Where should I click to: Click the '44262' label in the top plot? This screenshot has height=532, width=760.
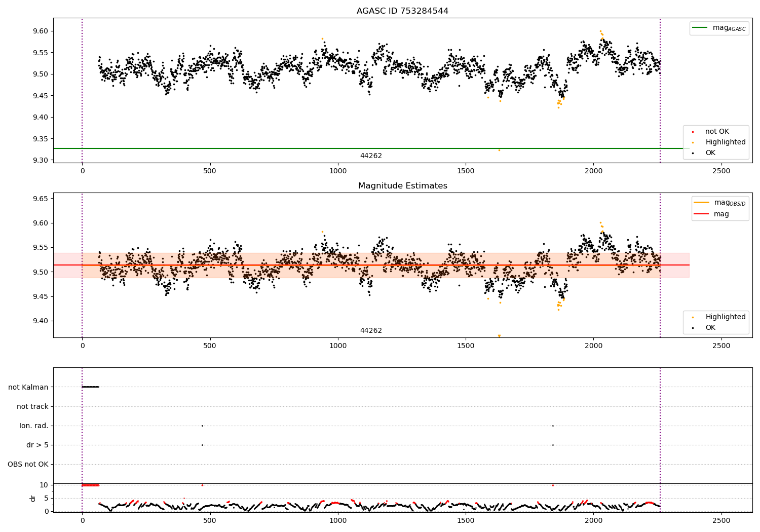point(371,156)
